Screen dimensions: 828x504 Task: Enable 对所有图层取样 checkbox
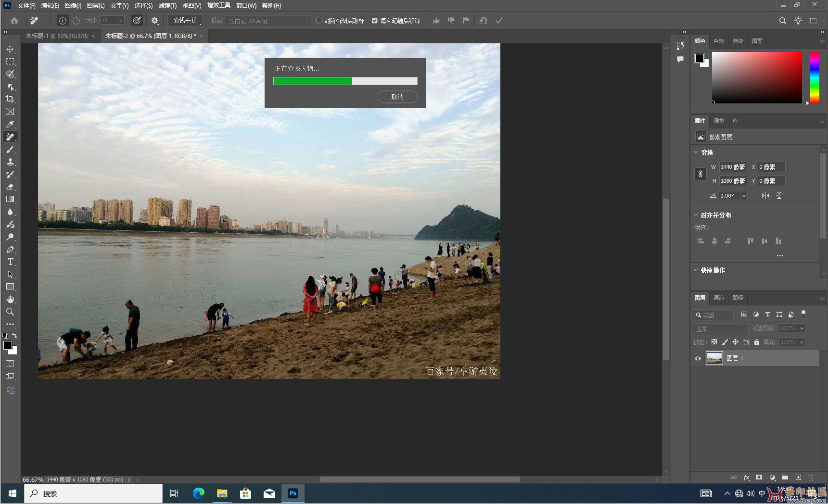(x=318, y=21)
